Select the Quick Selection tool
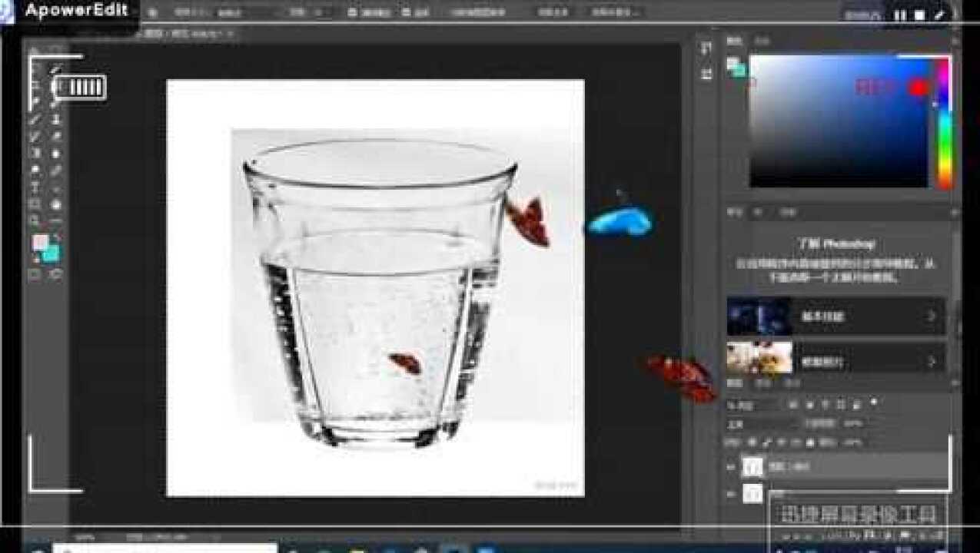 [56, 68]
